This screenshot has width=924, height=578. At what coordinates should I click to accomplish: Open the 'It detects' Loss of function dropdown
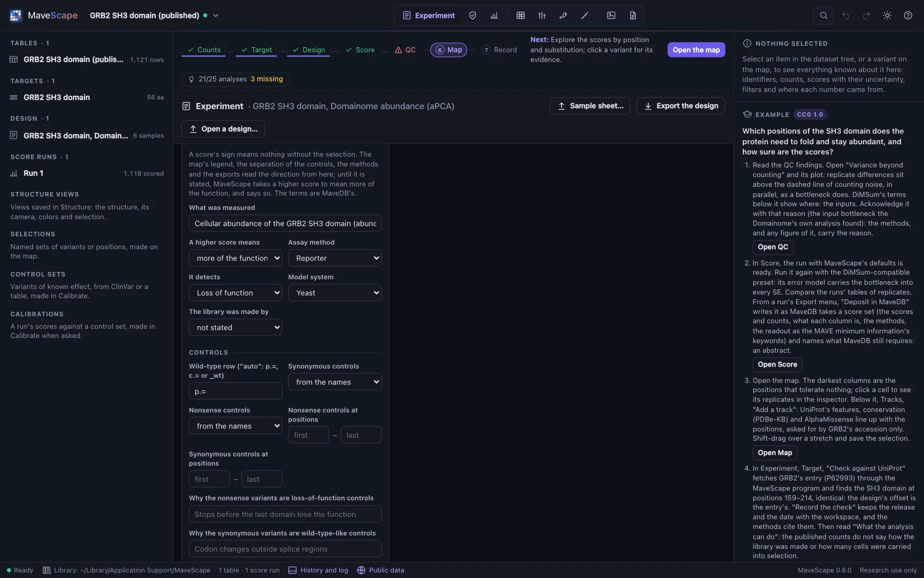tap(236, 293)
